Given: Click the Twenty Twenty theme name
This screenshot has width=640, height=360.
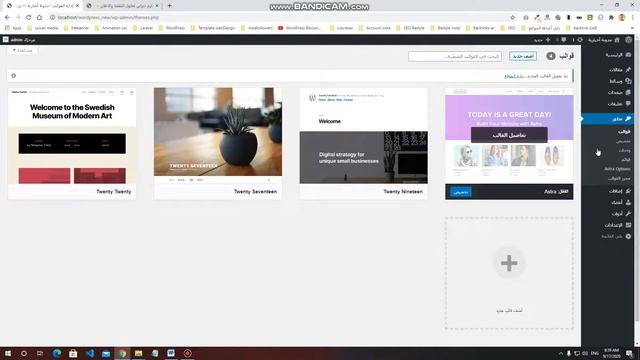Looking at the screenshot, I should click(113, 191).
